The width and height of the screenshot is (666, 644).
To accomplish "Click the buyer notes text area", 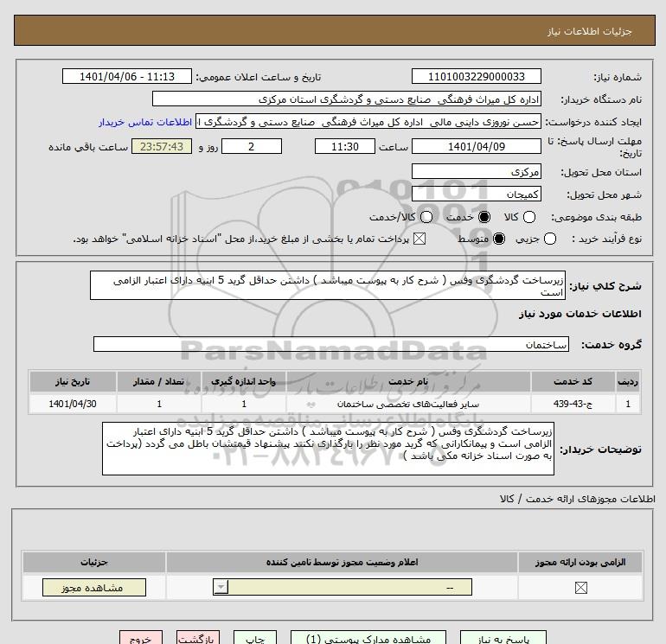I will [x=328, y=449].
